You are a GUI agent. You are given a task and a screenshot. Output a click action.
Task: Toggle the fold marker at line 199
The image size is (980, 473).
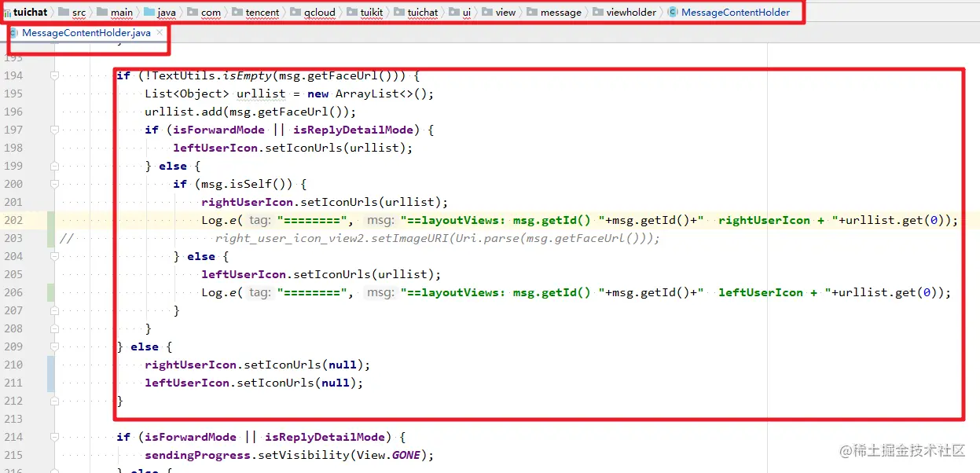tap(54, 166)
